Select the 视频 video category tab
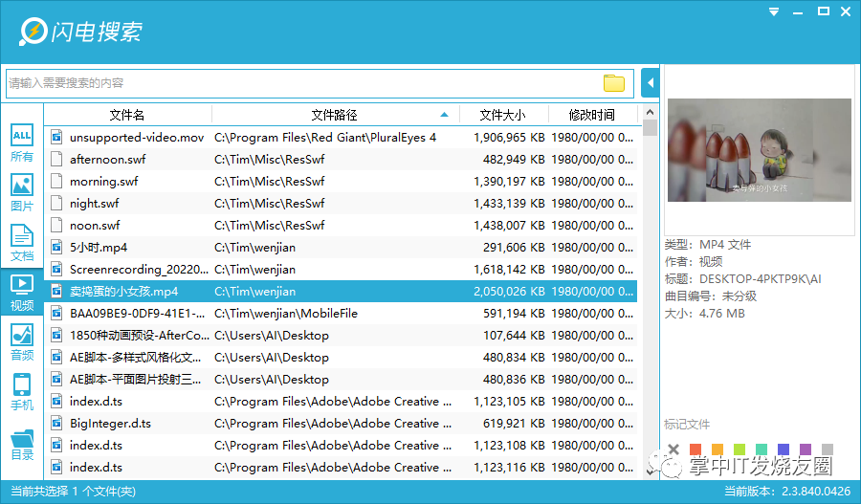The width and height of the screenshot is (861, 504). pos(22,292)
